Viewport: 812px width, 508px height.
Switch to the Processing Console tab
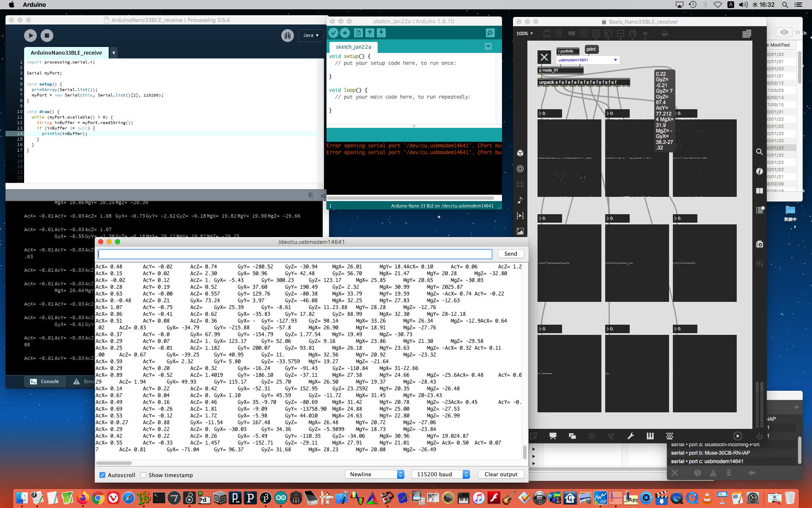point(44,381)
